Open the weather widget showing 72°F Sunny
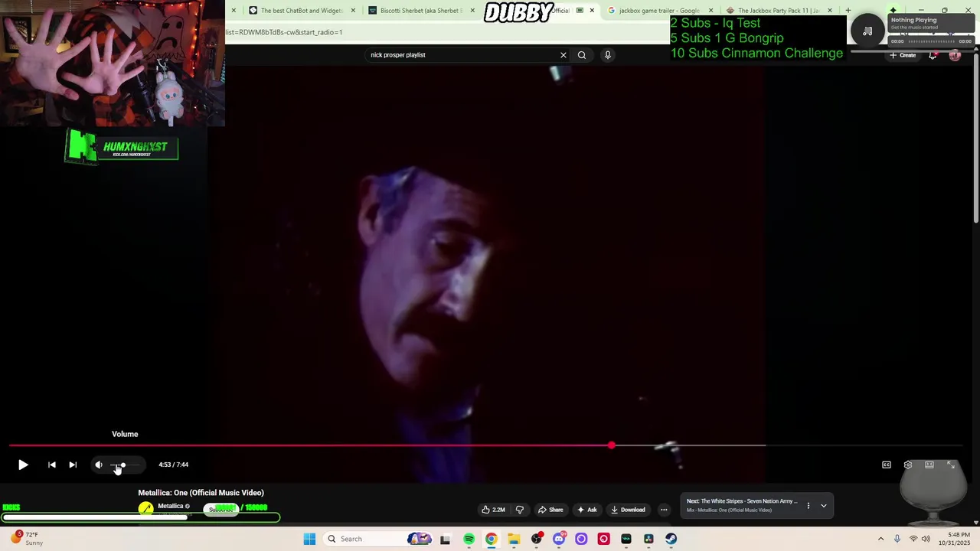 (27, 539)
